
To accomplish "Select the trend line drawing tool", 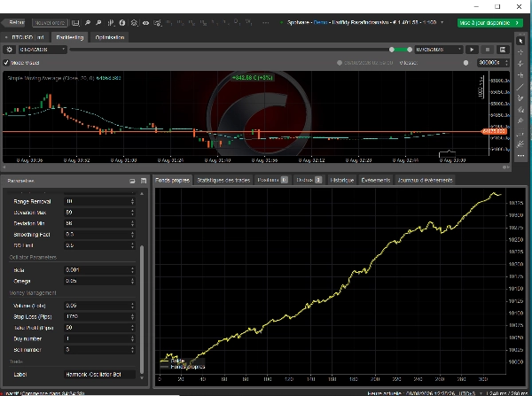I will (520, 87).
